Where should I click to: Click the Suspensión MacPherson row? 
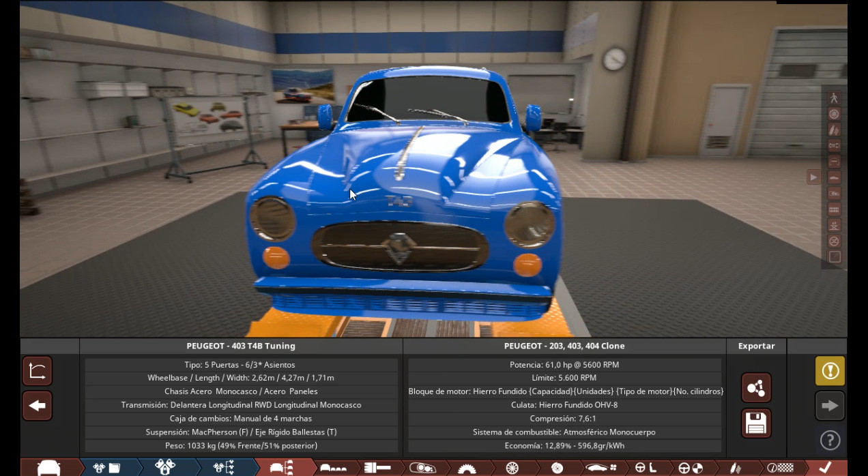241,432
